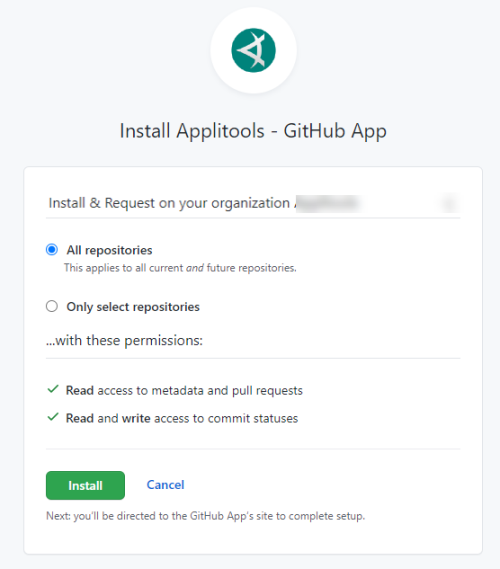Select the All repositories radio button
Screen dimensions: 500x569
click(x=52, y=250)
